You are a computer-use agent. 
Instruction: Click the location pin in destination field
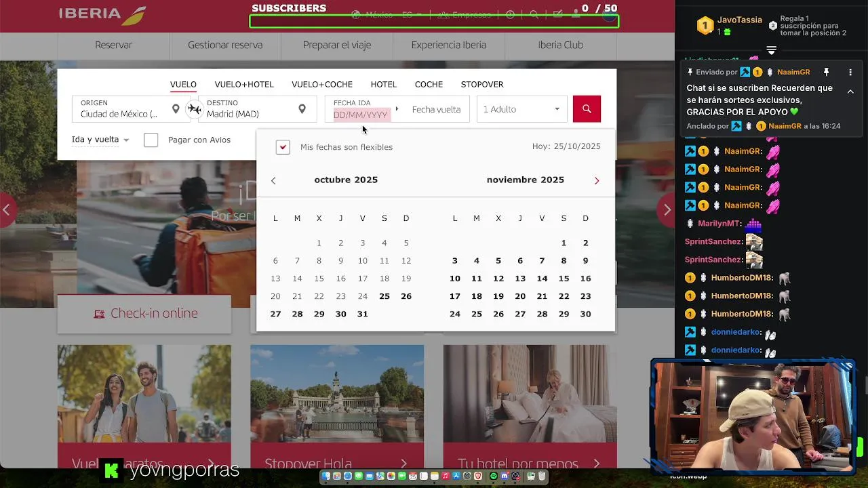(x=302, y=109)
